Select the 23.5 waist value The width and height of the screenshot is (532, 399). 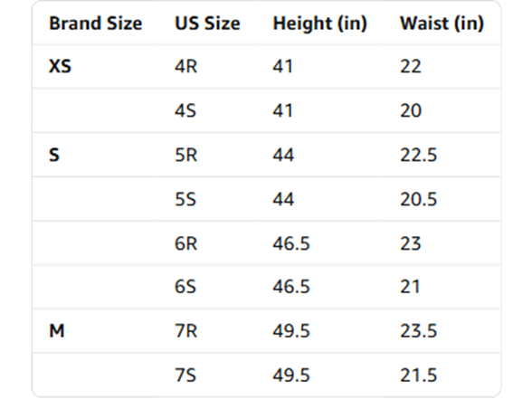(419, 331)
